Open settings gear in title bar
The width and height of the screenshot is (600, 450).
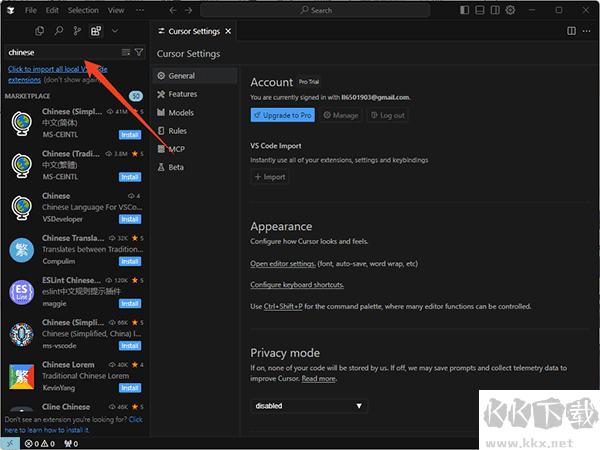tap(509, 10)
